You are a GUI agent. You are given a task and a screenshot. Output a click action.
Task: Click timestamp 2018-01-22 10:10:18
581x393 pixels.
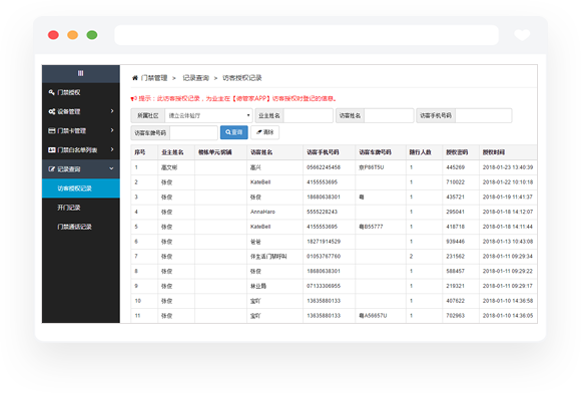(x=508, y=182)
